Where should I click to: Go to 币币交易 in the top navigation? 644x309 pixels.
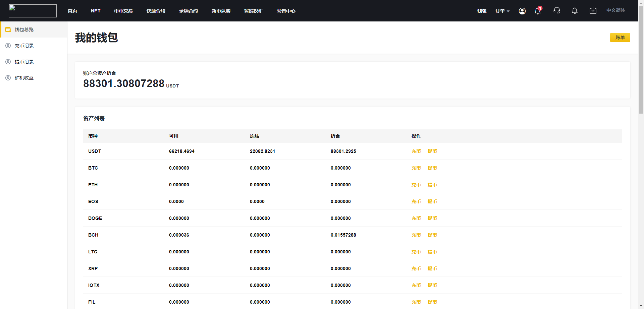click(123, 11)
